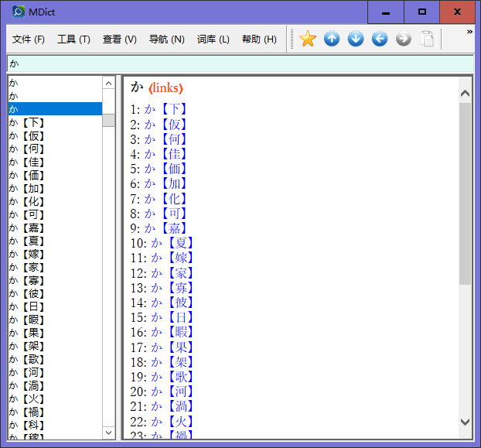This screenshot has height=448, width=481.
Task: Select first か entry at top of word list
Action: [55, 83]
